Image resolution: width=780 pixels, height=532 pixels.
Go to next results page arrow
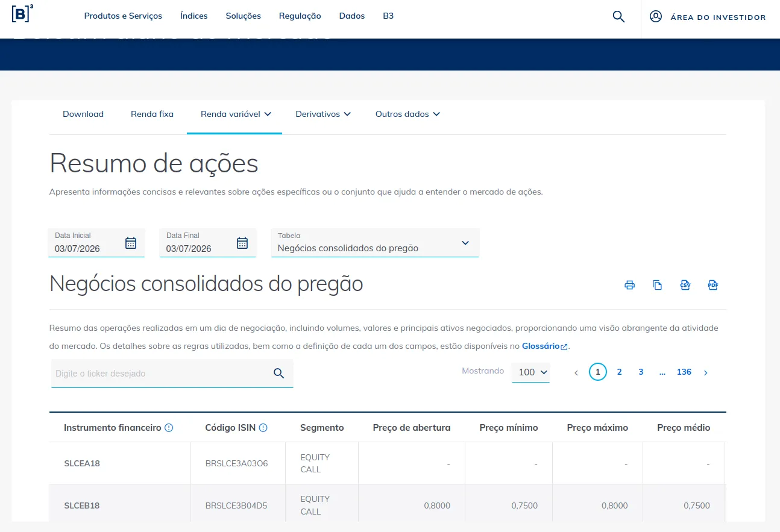pos(706,373)
